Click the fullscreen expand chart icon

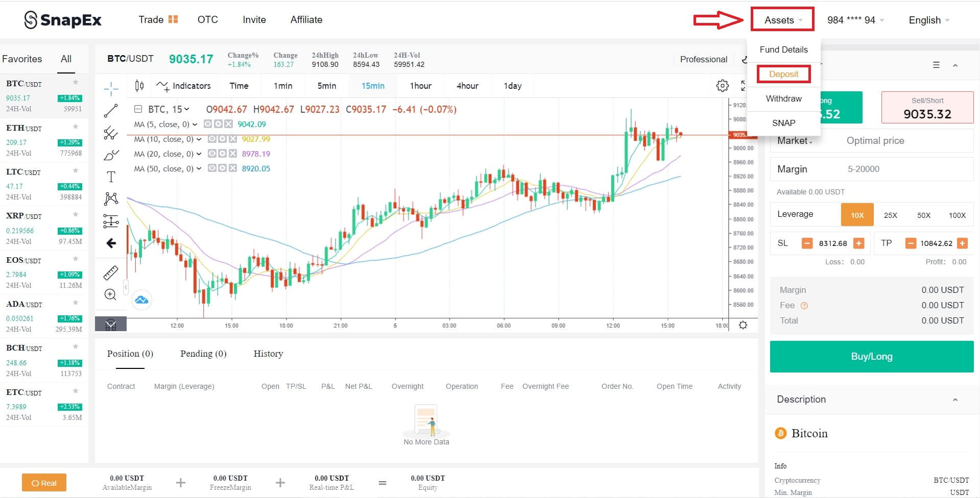[744, 86]
